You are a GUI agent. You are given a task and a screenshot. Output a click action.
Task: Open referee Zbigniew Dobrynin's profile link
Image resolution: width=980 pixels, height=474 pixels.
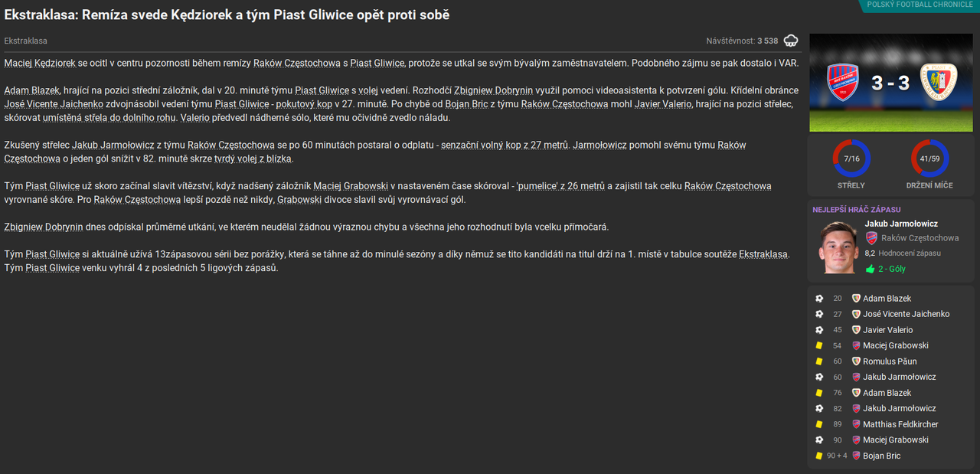[498, 90]
